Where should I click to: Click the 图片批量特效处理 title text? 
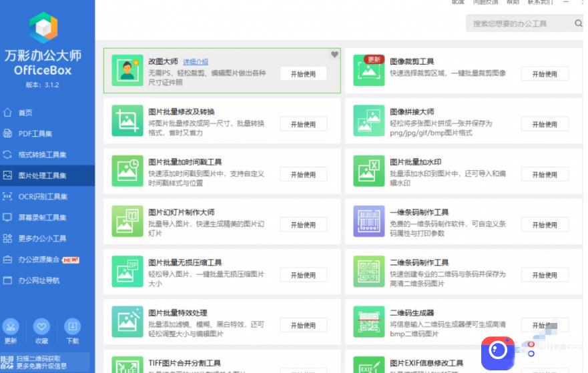click(178, 313)
